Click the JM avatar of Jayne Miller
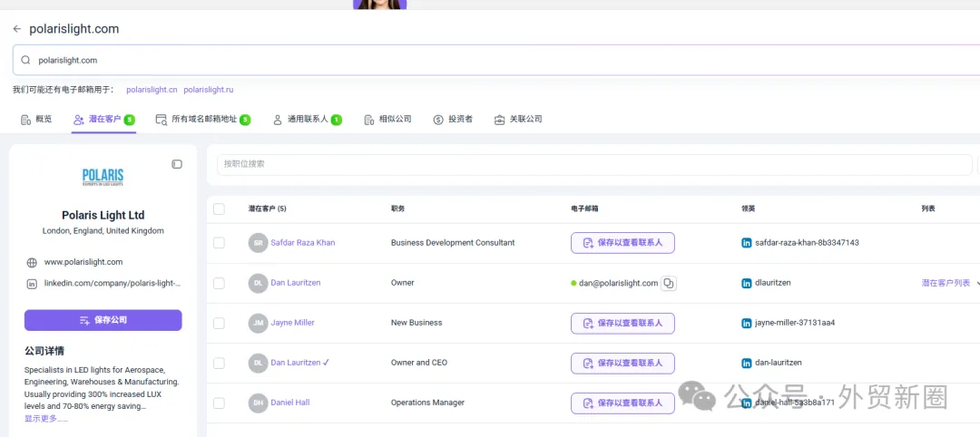The width and height of the screenshot is (980, 437). [x=258, y=324]
